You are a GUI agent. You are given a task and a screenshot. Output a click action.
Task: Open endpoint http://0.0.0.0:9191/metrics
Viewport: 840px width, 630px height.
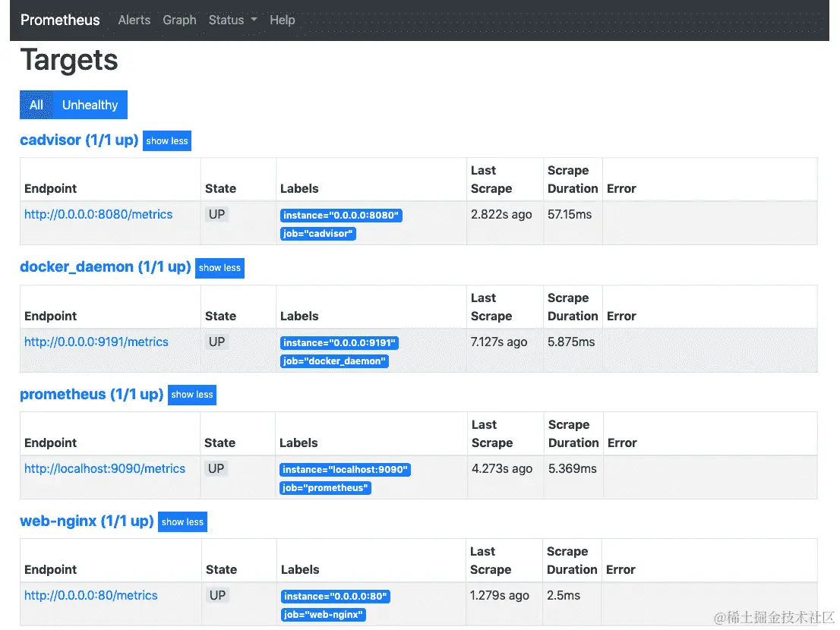(x=96, y=342)
